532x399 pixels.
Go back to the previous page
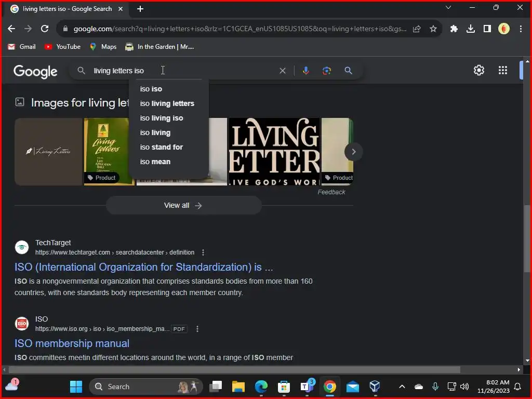(x=11, y=29)
